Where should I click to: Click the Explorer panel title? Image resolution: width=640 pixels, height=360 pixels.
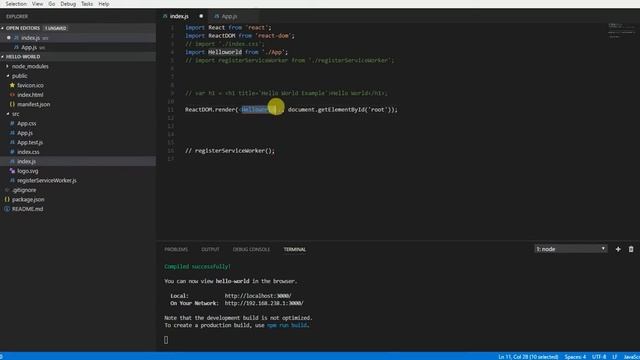(x=17, y=16)
